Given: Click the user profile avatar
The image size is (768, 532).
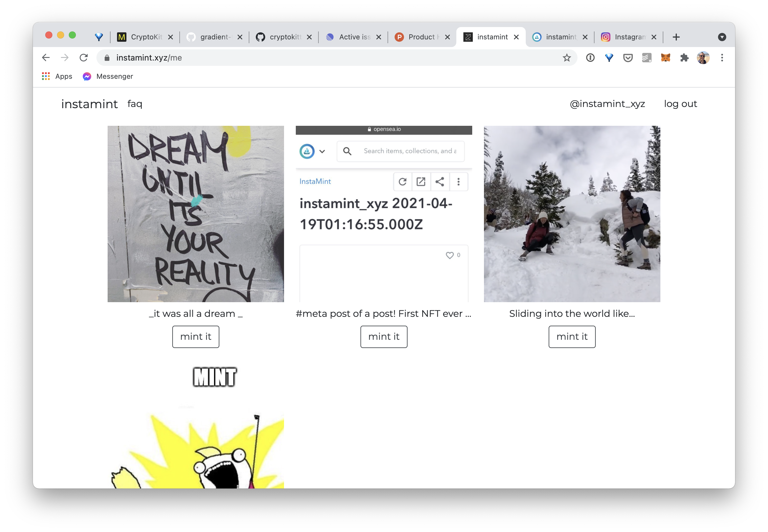Looking at the screenshot, I should coord(703,58).
